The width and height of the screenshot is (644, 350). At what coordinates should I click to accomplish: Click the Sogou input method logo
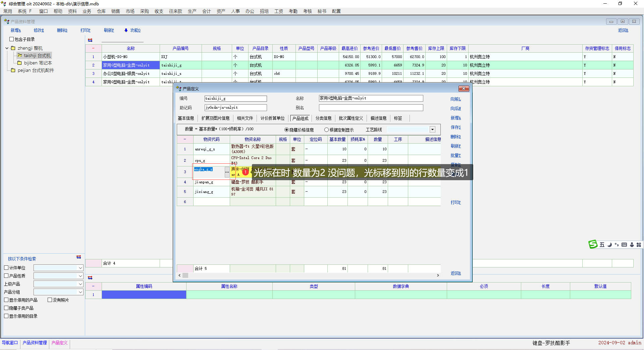(593, 245)
